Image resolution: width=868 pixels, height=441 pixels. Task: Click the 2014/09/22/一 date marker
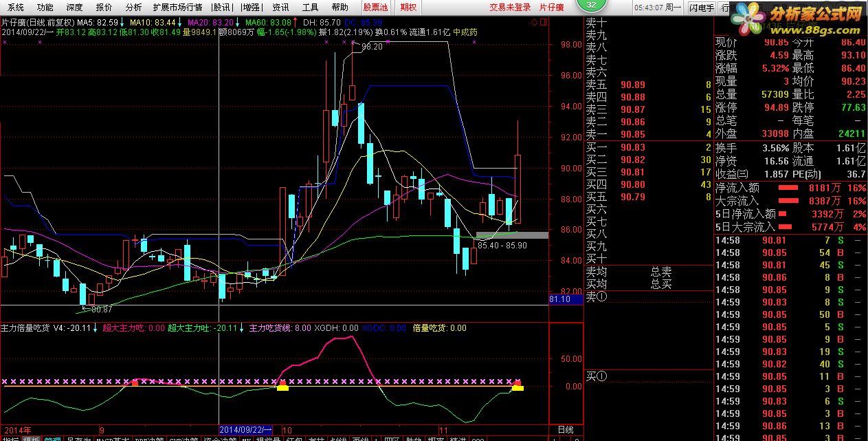247,429
